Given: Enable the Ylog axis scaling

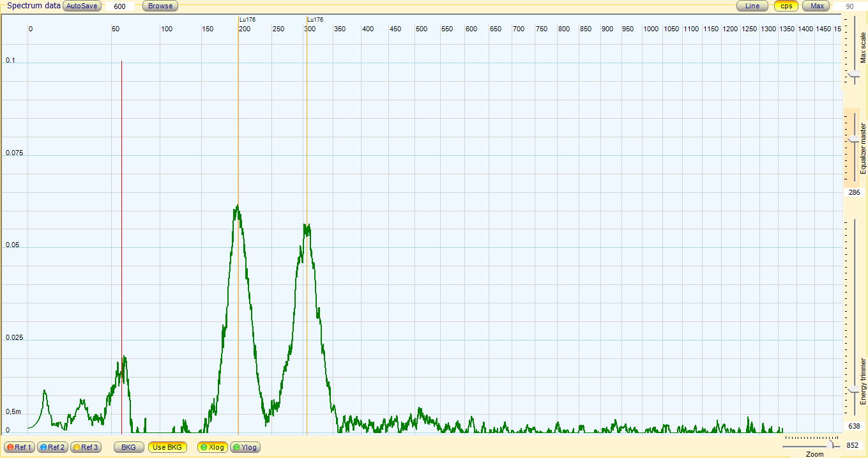Looking at the screenshot, I should click(245, 447).
